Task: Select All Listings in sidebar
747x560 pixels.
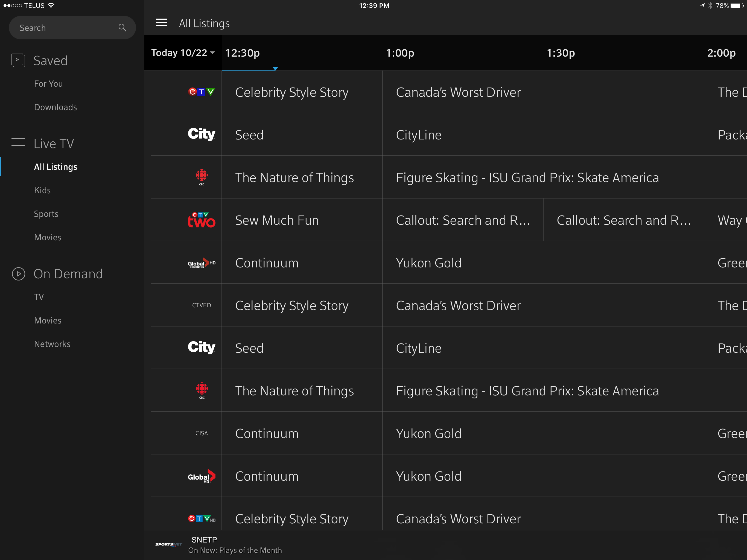Action: coord(56,167)
